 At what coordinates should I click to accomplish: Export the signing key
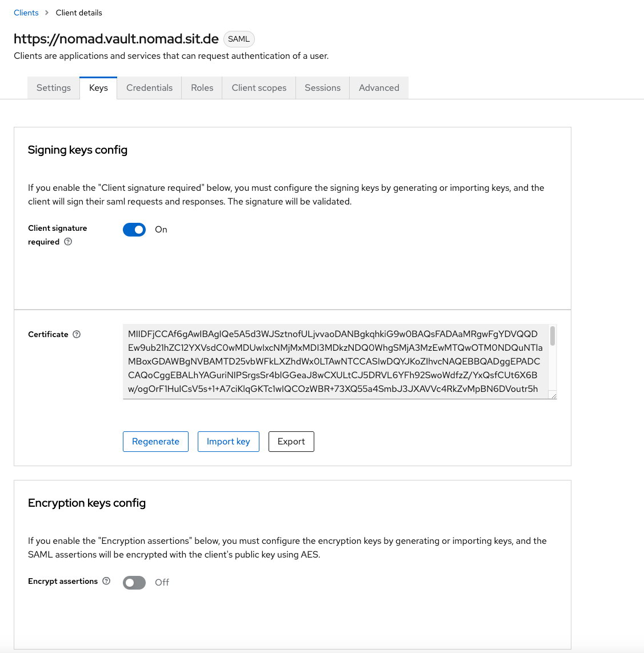coord(291,442)
